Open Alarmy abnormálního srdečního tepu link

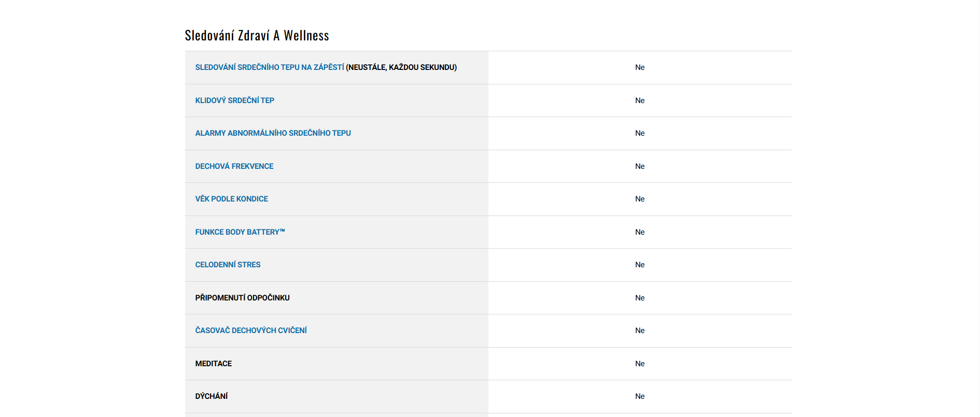pos(273,133)
